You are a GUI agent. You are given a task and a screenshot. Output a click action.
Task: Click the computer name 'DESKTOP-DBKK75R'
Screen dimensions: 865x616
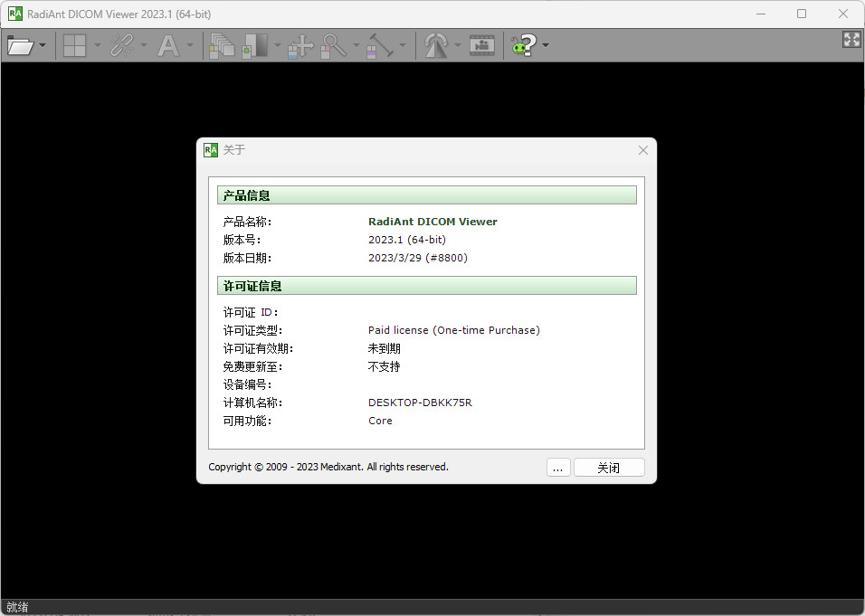coord(420,403)
